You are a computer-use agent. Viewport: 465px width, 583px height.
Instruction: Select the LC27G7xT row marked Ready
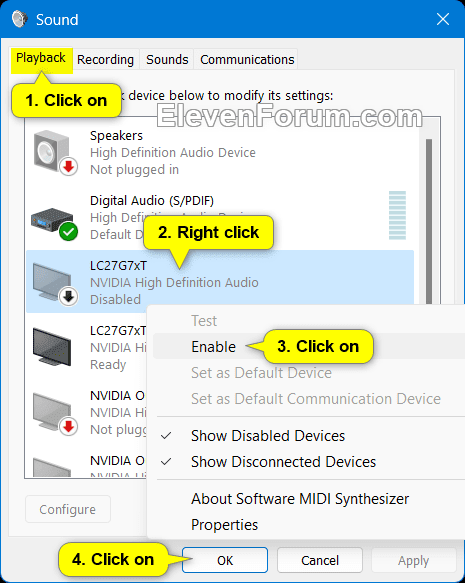tap(86, 347)
